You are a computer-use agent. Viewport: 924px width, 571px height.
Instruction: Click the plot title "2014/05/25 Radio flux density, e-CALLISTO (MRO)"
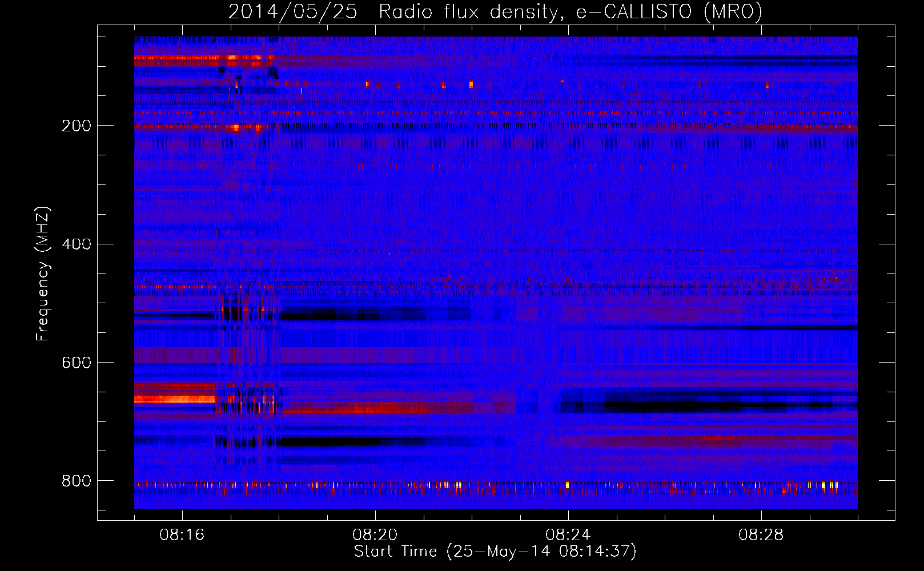[495, 11]
